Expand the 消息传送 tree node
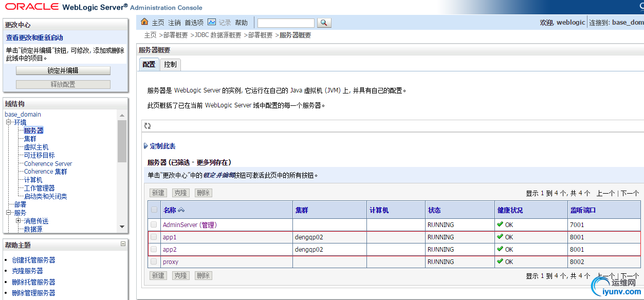The image size is (644, 300). [x=18, y=221]
